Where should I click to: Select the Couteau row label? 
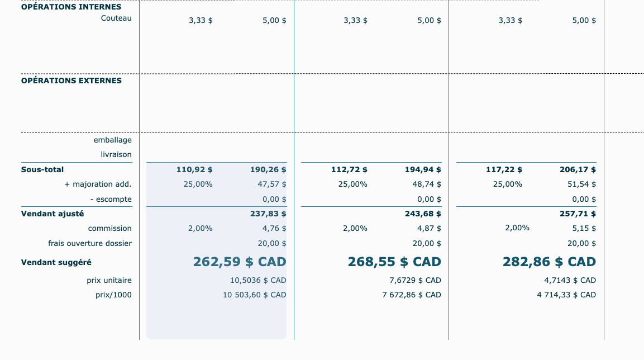click(116, 18)
